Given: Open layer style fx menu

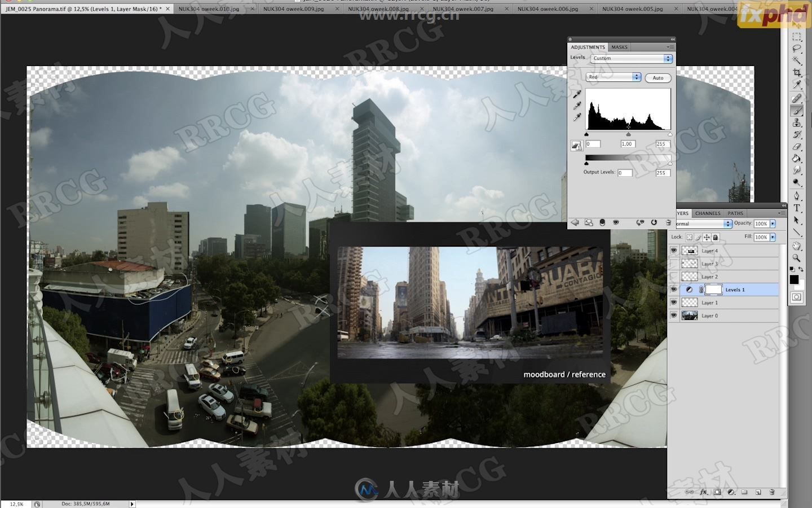Looking at the screenshot, I should [704, 492].
